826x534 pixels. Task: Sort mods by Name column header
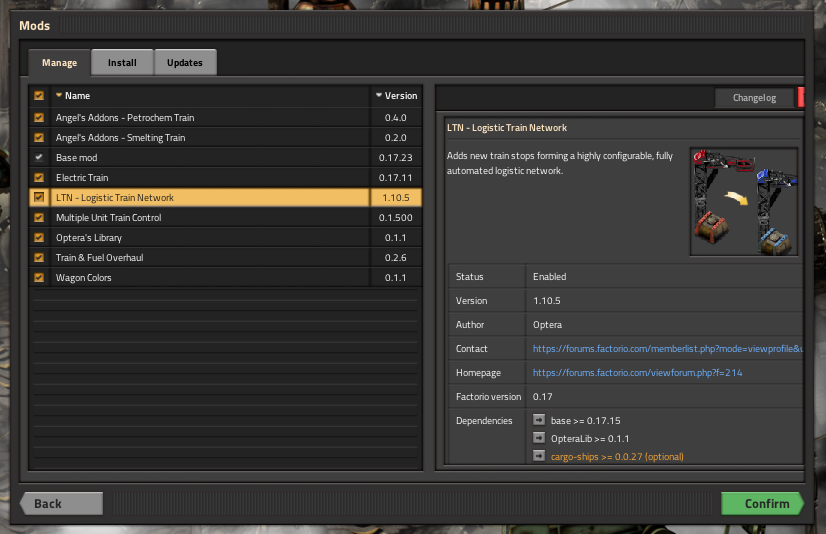pyautogui.click(x=210, y=96)
